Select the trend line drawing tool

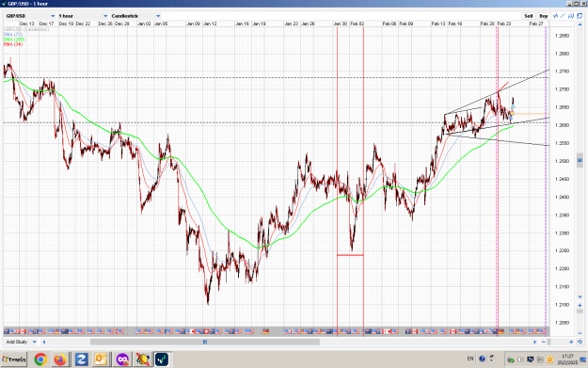tap(563, 16)
